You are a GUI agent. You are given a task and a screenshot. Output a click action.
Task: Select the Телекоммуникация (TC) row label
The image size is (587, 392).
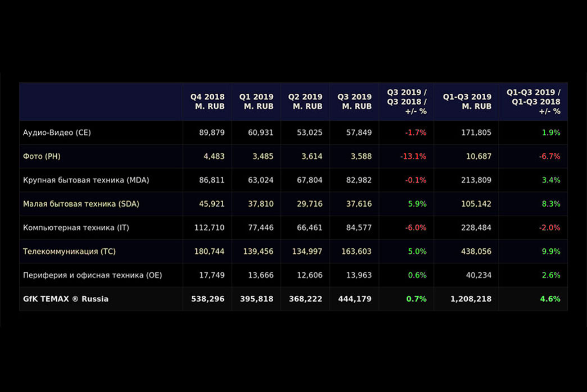(x=69, y=252)
